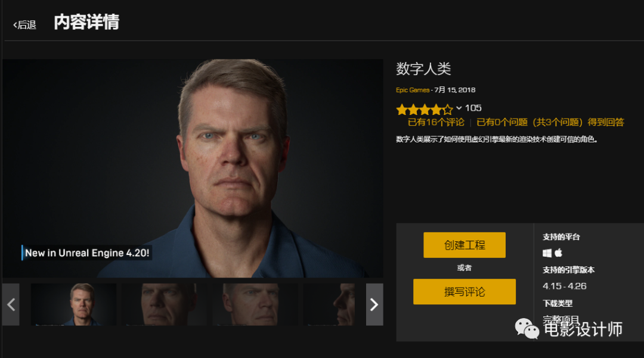The height and width of the screenshot is (358, 644).
Task: Click the fifth empty rating star
Action: pos(448,110)
